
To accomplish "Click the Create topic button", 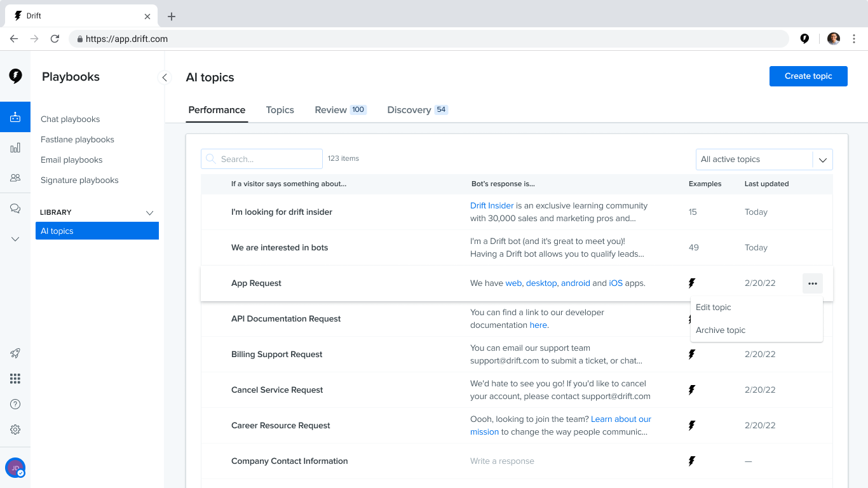I will [808, 76].
